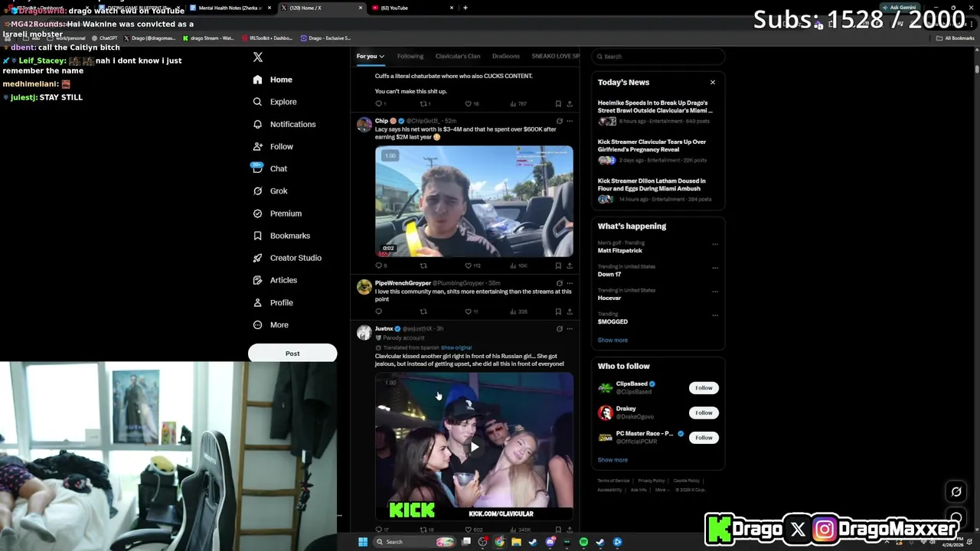Open the X logo home icon

point(258,57)
